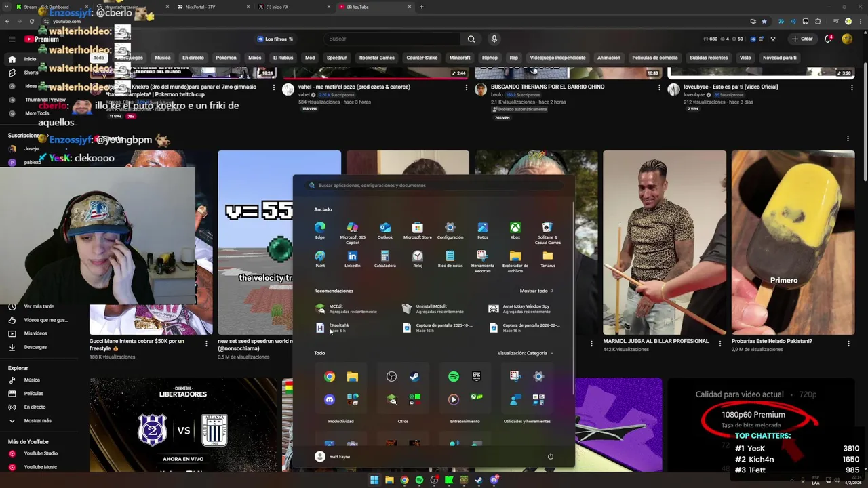Image resolution: width=868 pixels, height=488 pixels.
Task: Open YouTube Studio sidebar link
Action: (41, 453)
